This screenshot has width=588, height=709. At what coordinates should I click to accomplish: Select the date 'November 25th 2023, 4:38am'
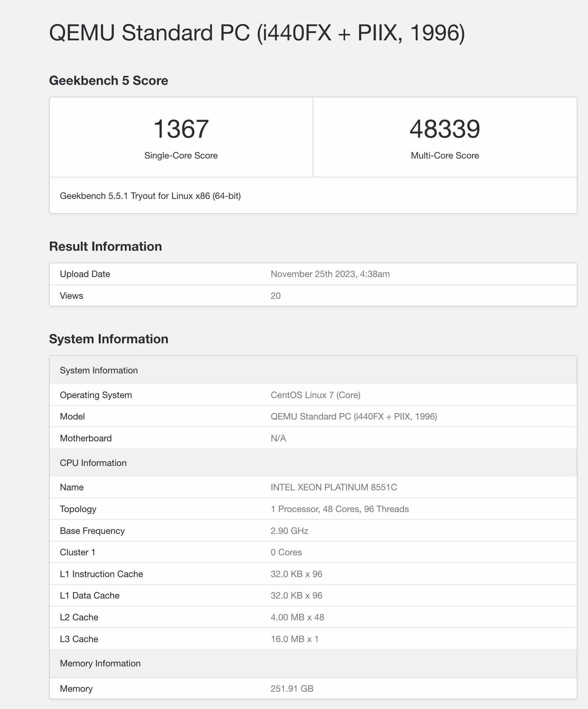[330, 274]
